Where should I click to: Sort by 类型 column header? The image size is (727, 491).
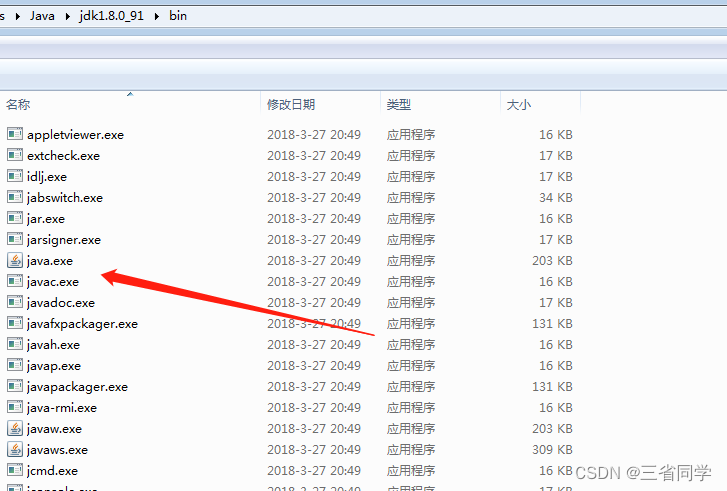[x=399, y=104]
